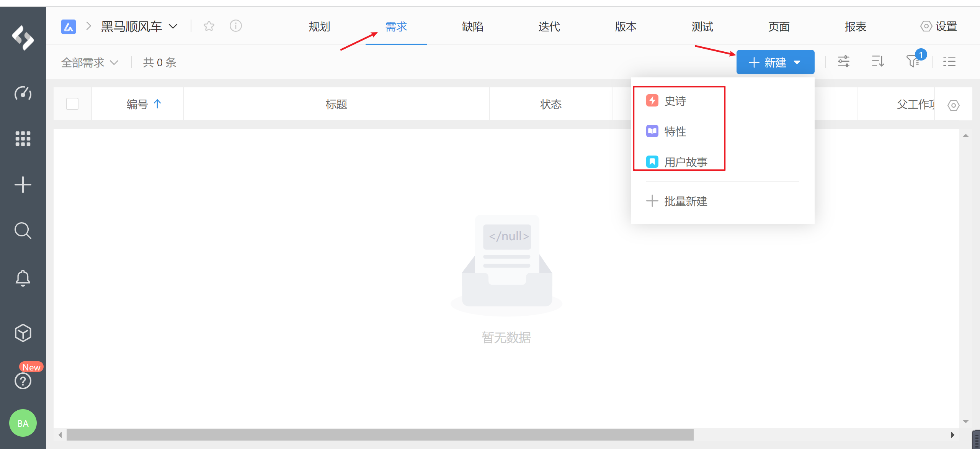The image size is (980, 449).
Task: Open the help question mark icon
Action: tap(23, 381)
